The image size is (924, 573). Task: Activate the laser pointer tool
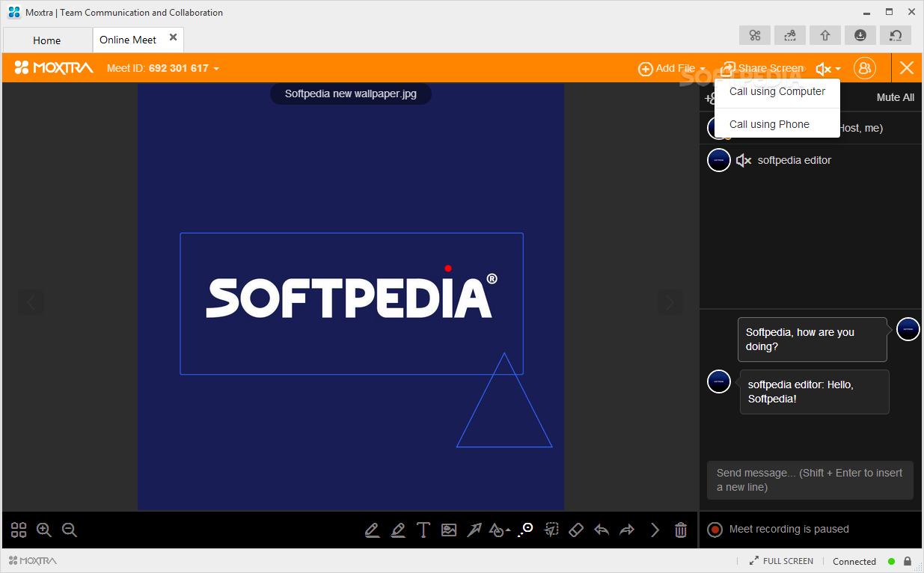point(525,530)
